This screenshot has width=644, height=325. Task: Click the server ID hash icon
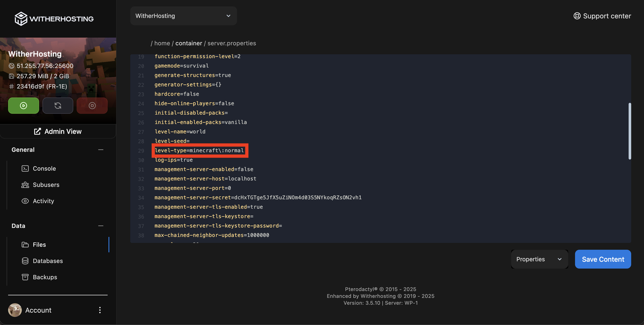(x=12, y=86)
